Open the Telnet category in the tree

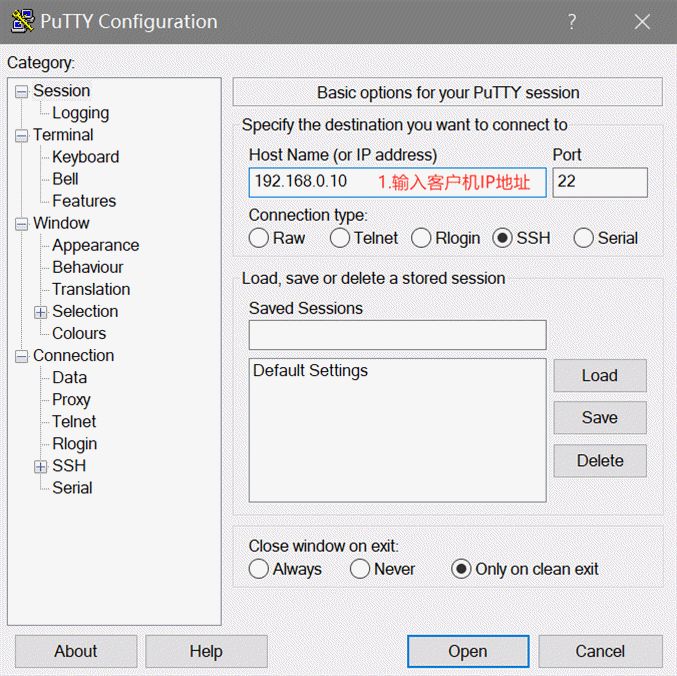pyautogui.click(x=74, y=422)
